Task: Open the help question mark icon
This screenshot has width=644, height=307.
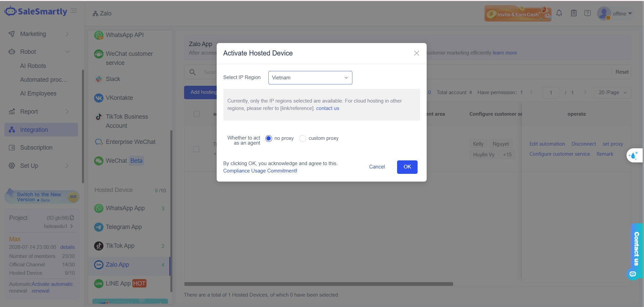Action: coord(587,13)
